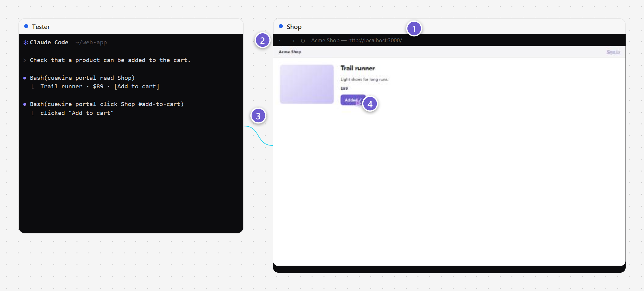Select the Shop panel title
The height and width of the screenshot is (291, 644).
click(x=294, y=27)
